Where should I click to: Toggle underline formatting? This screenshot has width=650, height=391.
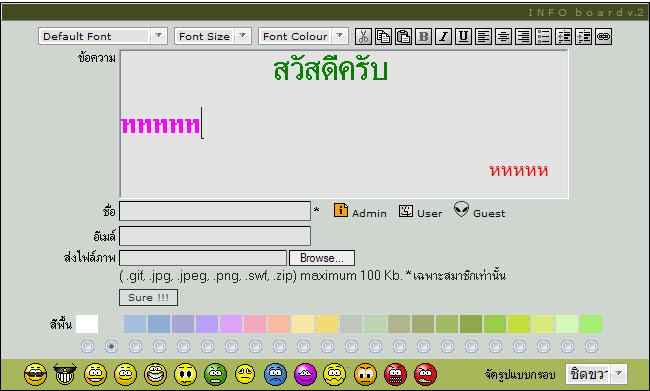click(x=463, y=36)
